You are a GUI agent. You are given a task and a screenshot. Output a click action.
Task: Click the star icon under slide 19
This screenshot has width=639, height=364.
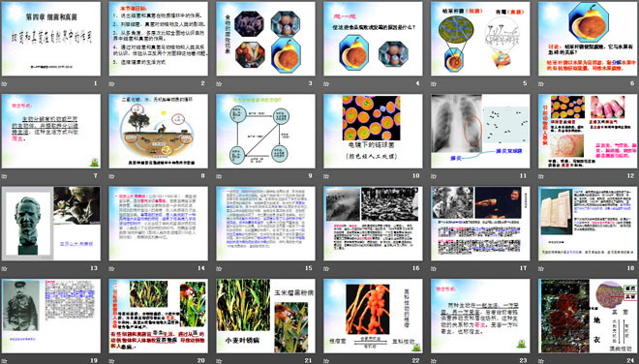click(5, 361)
